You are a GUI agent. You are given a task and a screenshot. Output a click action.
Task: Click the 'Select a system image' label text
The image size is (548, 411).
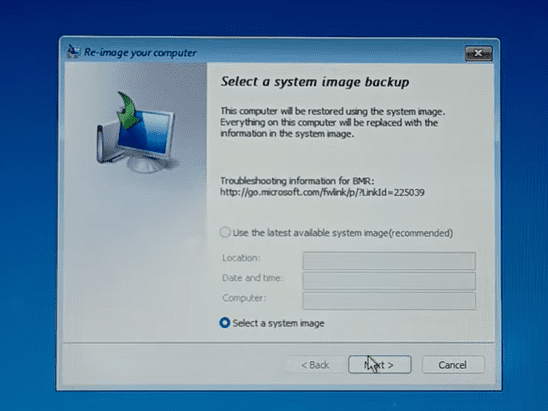[279, 323]
